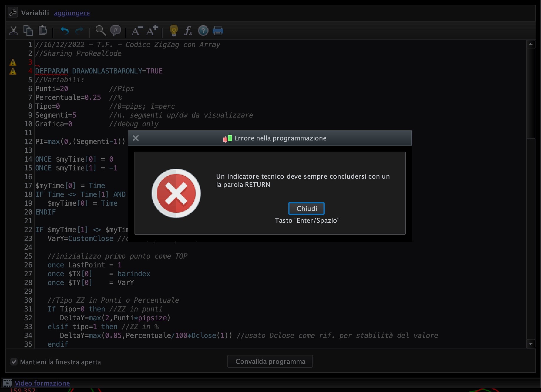Click the 'ONCE $myTime[0] = 0' line

74,159
